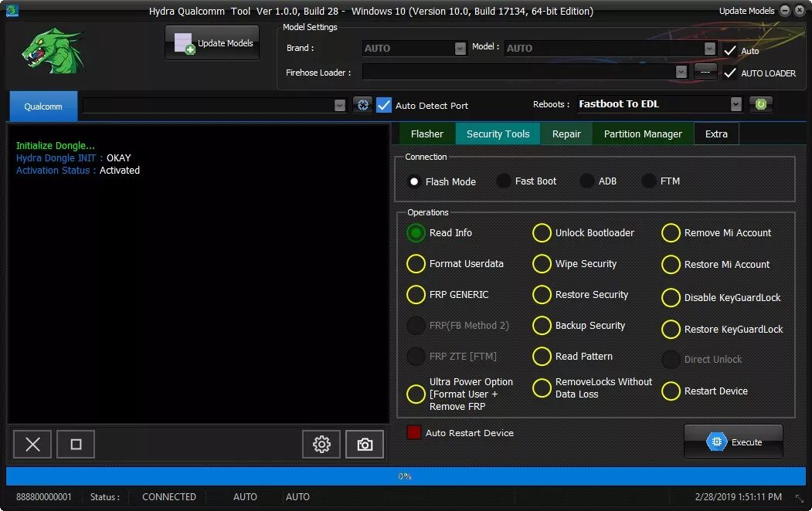This screenshot has height=511, width=812.
Task: Toggle the Auto Restart Device checkbox
Action: click(x=414, y=432)
